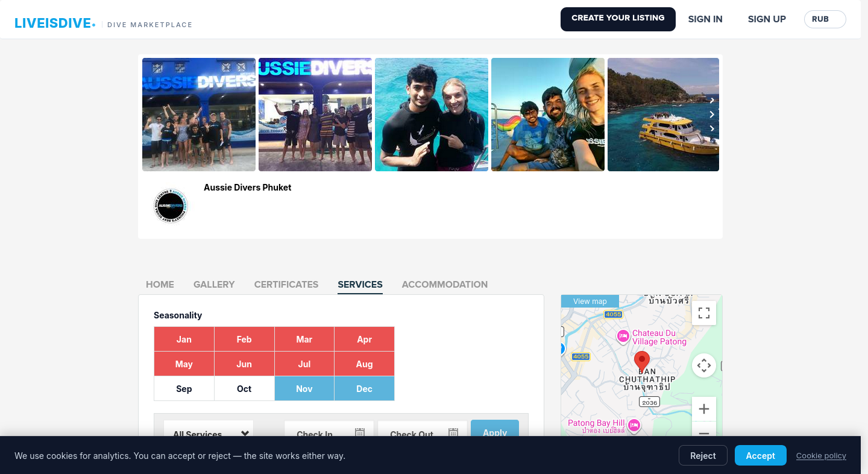Viewport: 868px width, 474px height.
Task: Click the SIGN IN link
Action: click(x=705, y=19)
